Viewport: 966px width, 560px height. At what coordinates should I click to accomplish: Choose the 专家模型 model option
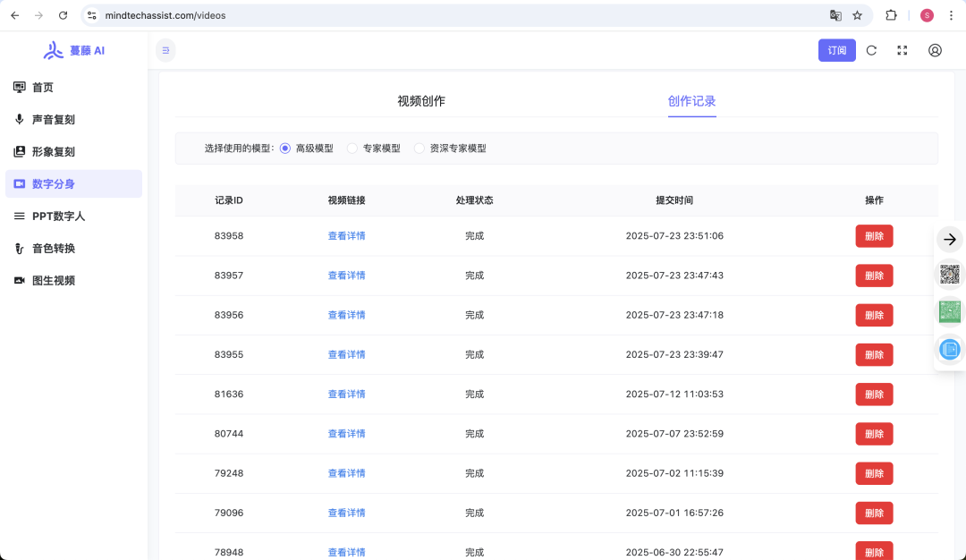pos(352,148)
